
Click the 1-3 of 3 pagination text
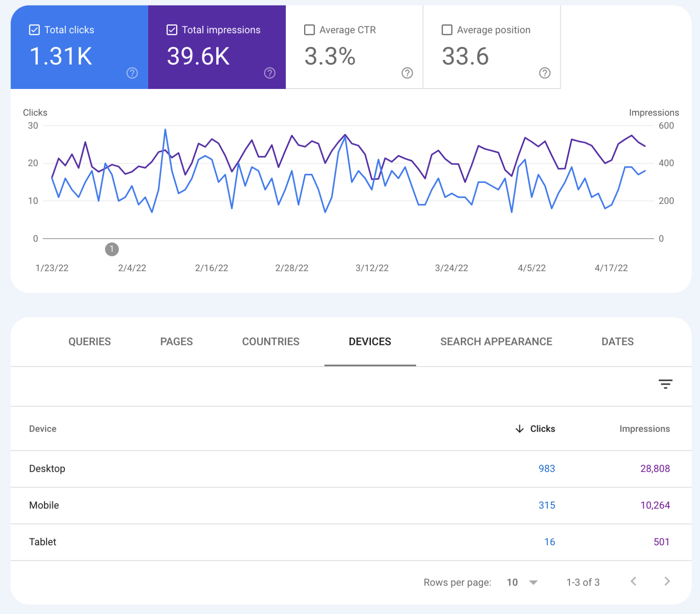tap(583, 582)
